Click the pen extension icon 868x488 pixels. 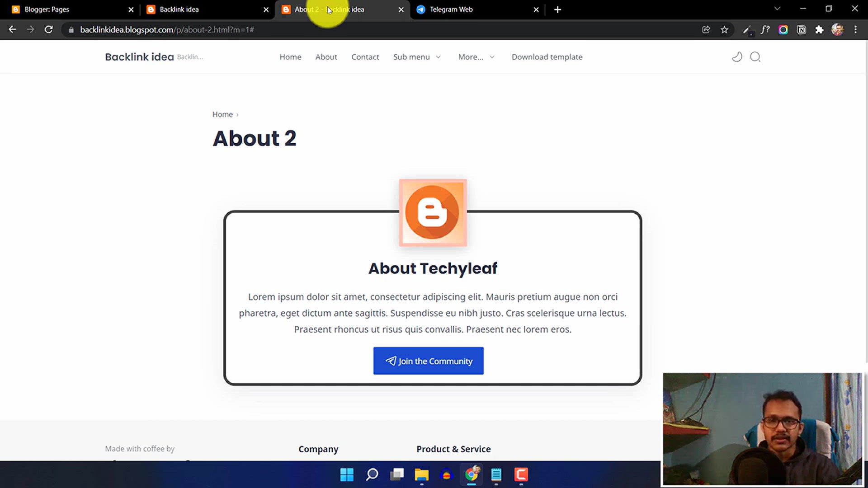click(x=747, y=30)
